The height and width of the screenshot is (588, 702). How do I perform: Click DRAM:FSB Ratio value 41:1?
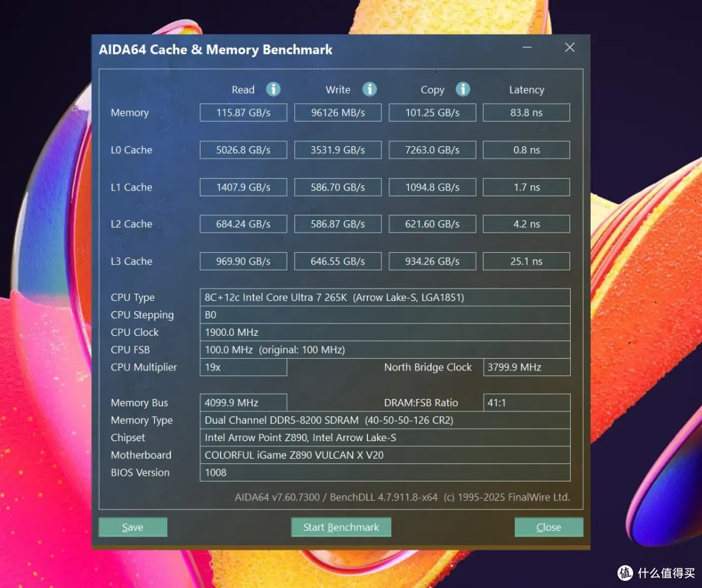527,403
